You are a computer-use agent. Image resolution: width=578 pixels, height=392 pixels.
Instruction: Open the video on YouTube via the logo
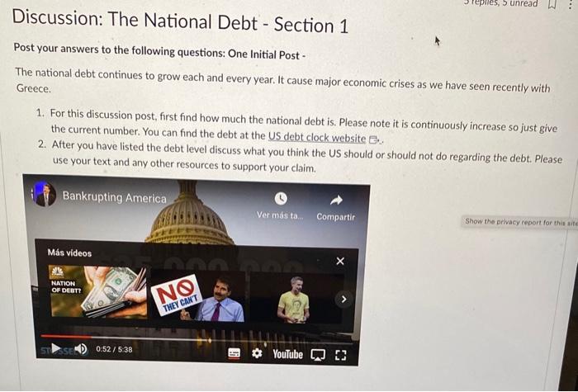(x=288, y=354)
